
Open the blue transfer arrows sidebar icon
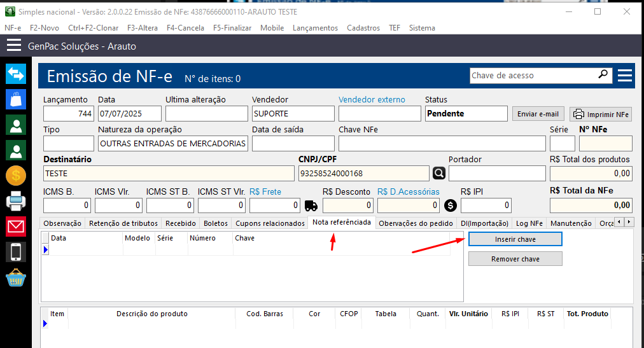16,73
